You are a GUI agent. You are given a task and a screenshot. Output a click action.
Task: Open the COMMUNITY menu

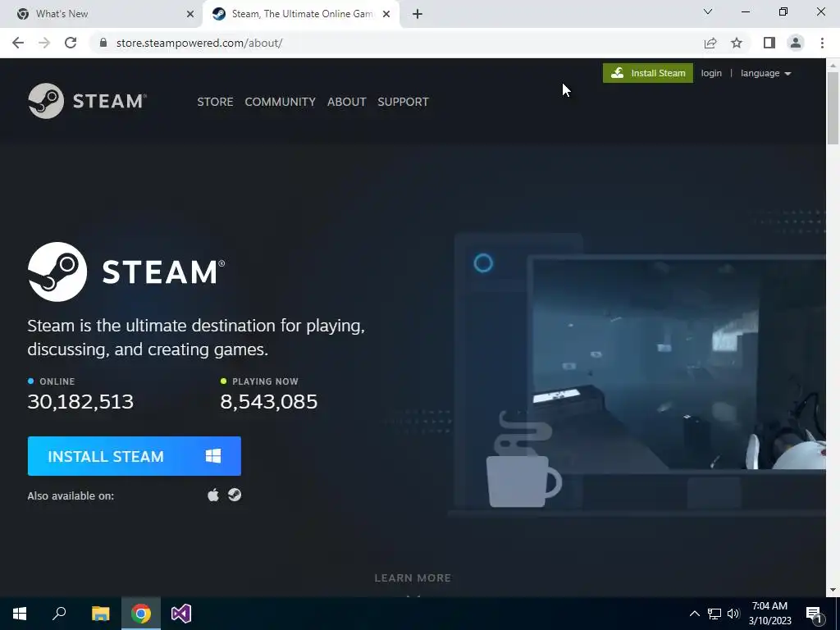(281, 102)
